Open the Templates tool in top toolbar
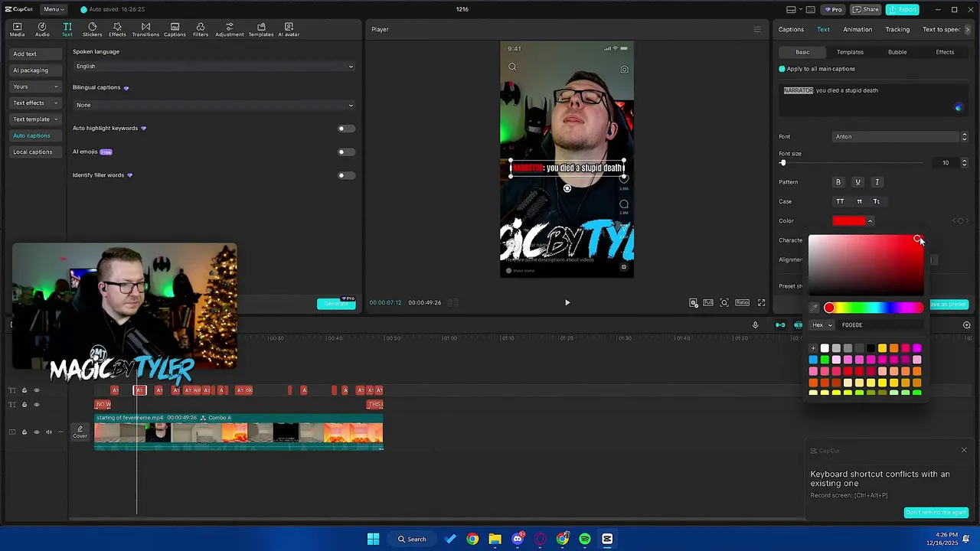This screenshot has width=980, height=551. (261, 29)
